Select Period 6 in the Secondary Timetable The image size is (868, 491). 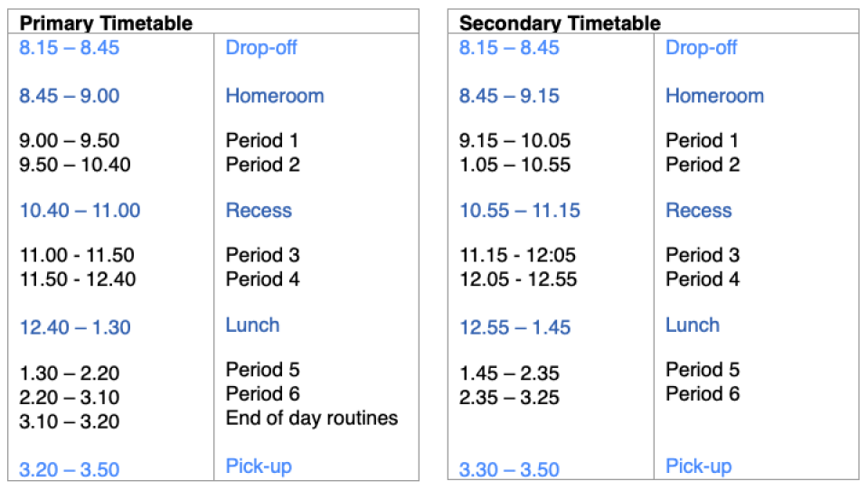[703, 394]
